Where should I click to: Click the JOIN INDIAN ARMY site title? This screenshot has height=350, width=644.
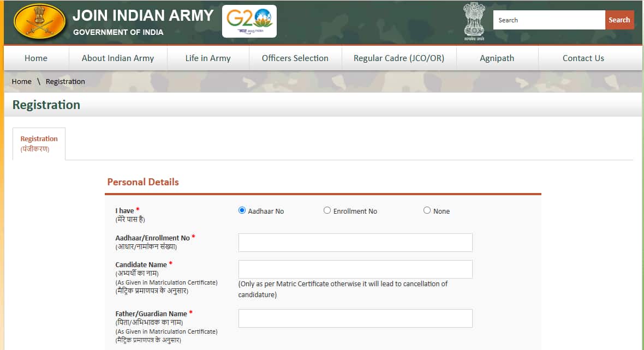143,16
